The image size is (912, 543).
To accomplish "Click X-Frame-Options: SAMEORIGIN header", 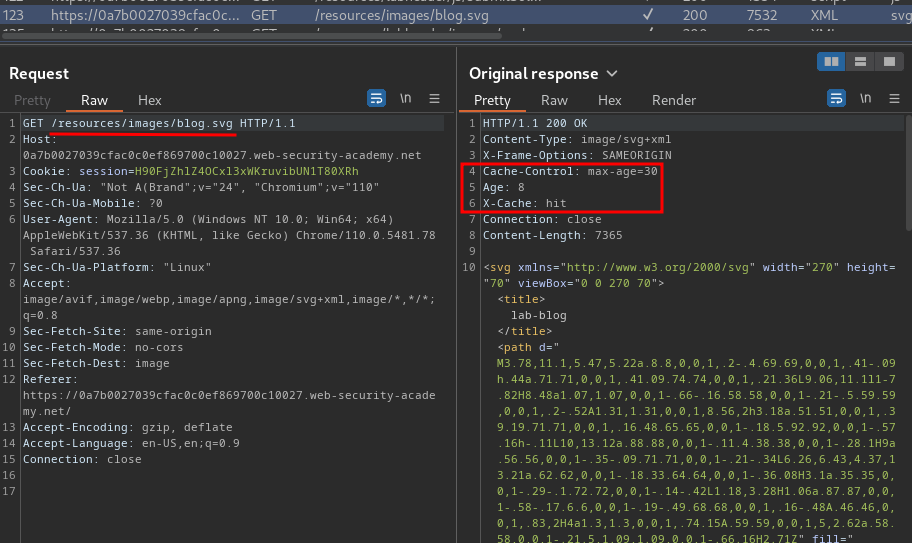I will pos(577,155).
